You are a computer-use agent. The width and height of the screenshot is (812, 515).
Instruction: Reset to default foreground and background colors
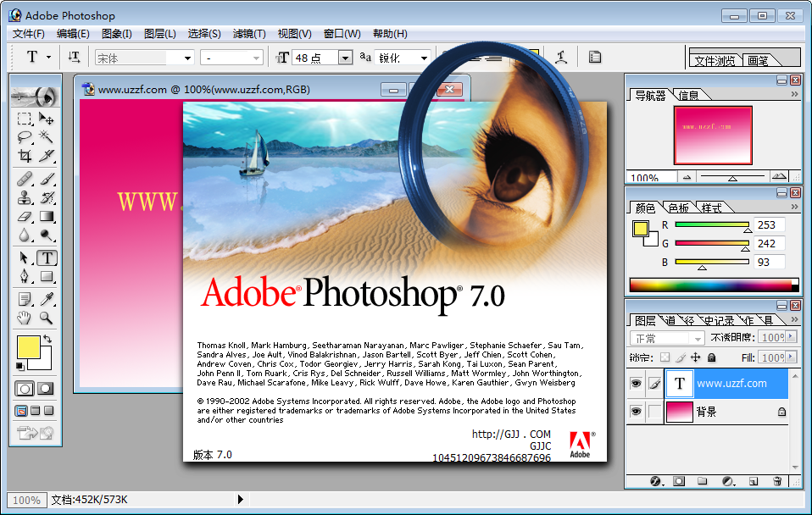coord(19,367)
